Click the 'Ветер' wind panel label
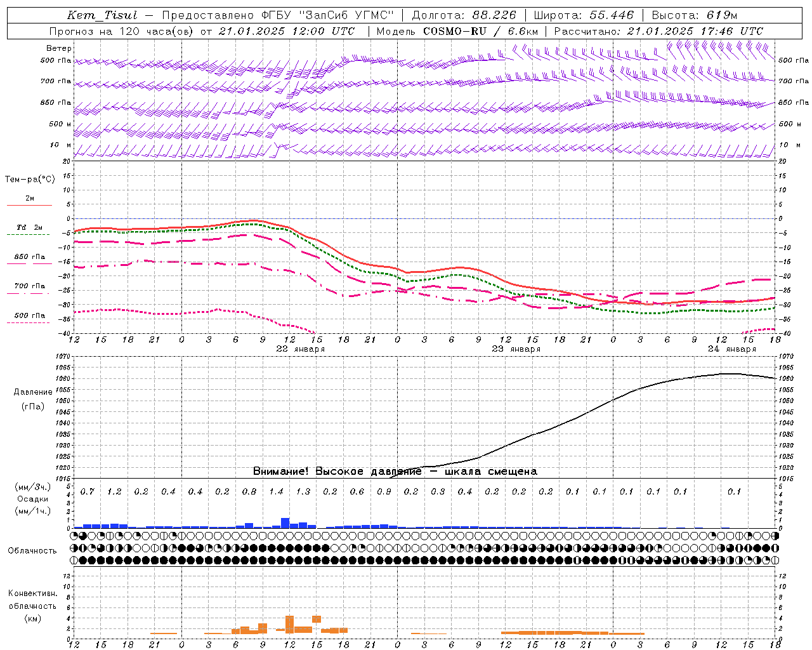 click(59, 48)
